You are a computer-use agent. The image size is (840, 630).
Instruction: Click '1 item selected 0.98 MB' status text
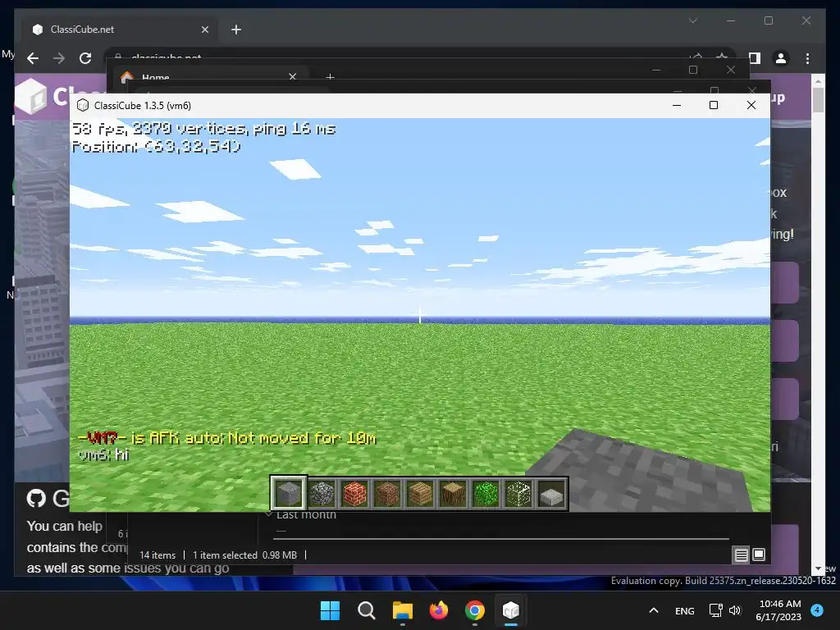[x=244, y=555]
